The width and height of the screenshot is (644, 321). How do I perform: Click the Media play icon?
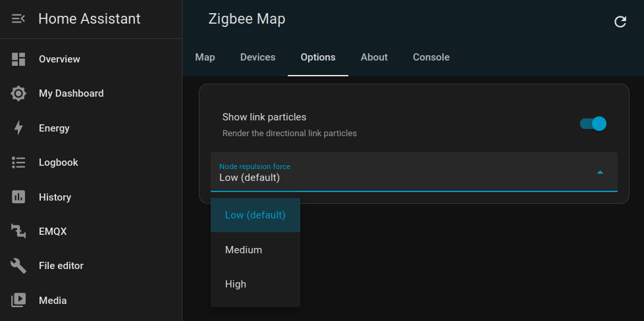[18, 301]
